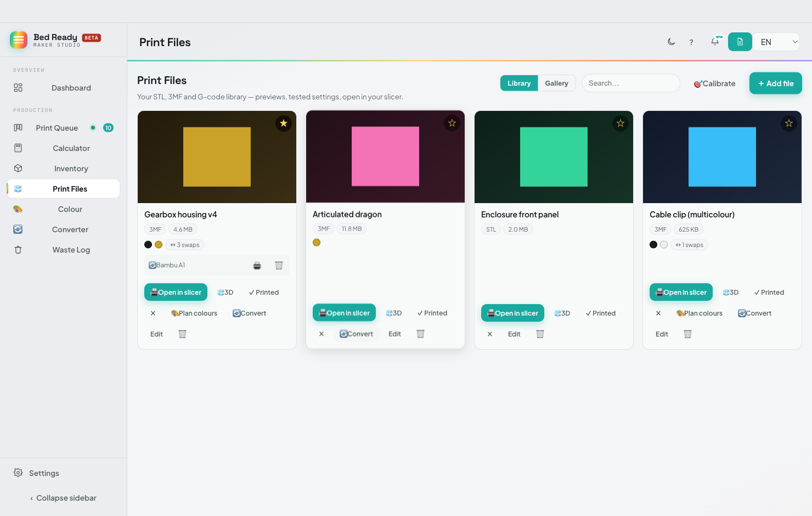The image size is (812, 516).
Task: Select Print Files in the sidebar
Action: [x=64, y=189]
